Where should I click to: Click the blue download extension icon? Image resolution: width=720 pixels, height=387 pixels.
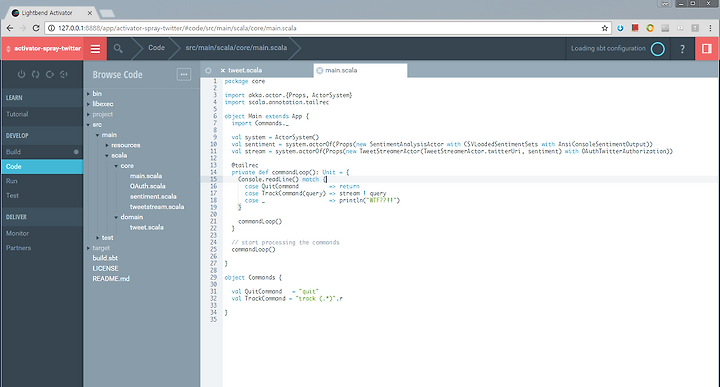(620, 28)
